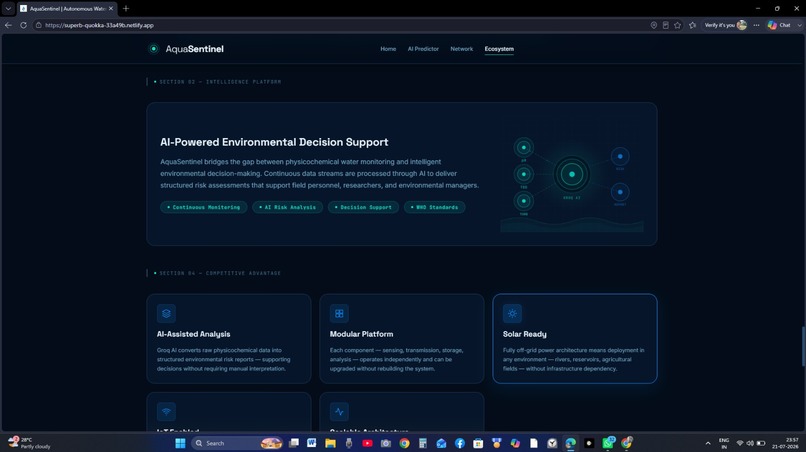Bookmark this page with the star icon
This screenshot has width=806, height=452.
coord(677,25)
